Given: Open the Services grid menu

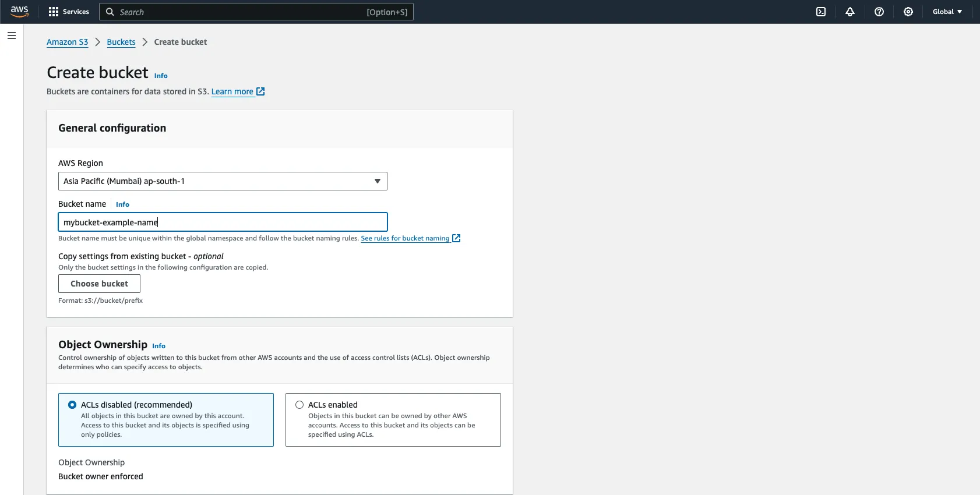Looking at the screenshot, I should 54,12.
